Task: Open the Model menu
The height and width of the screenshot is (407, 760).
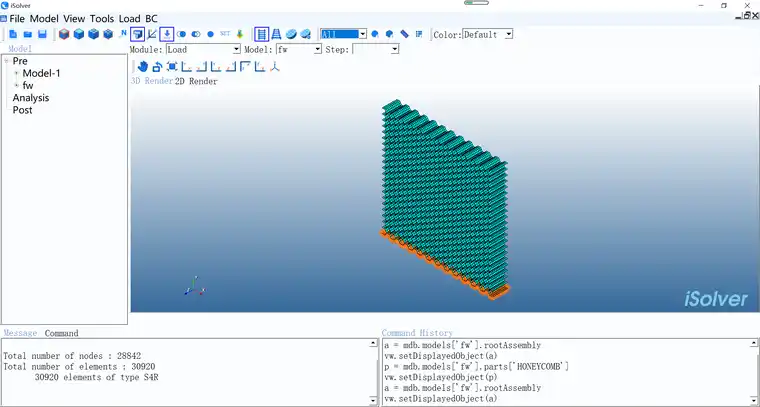Action: pos(44,19)
